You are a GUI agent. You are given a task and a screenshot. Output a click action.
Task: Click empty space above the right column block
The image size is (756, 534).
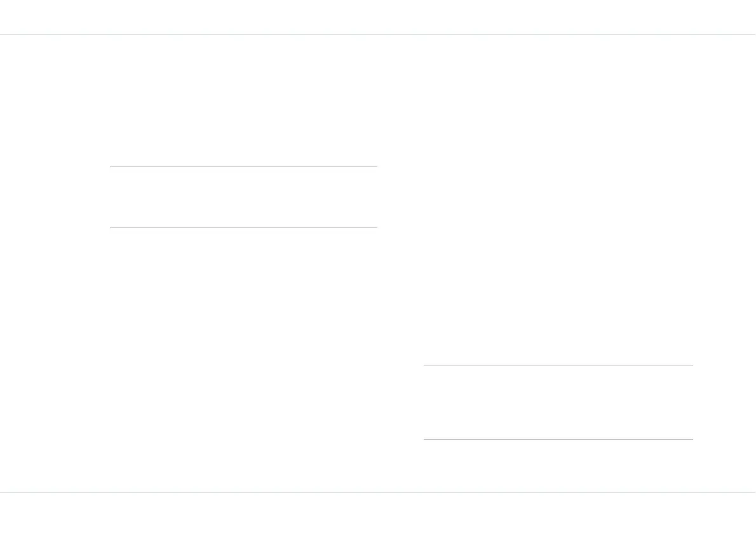pos(558,200)
